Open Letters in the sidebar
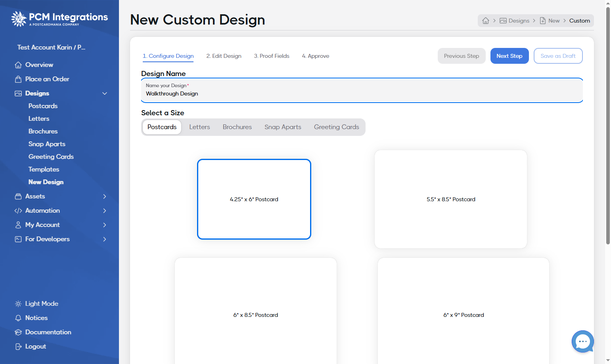The height and width of the screenshot is (364, 611). click(x=39, y=119)
